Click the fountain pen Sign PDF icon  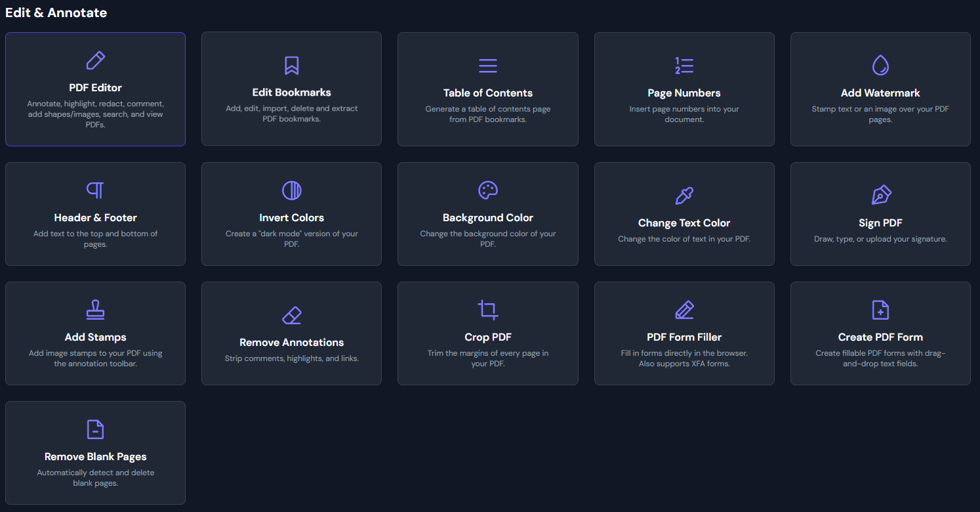880,196
